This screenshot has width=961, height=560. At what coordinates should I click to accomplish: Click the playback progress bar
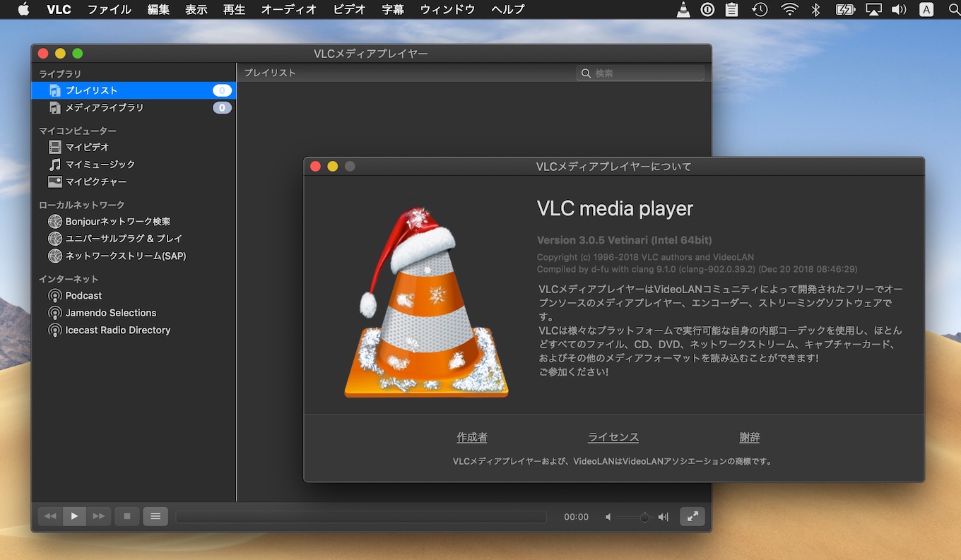click(x=360, y=517)
